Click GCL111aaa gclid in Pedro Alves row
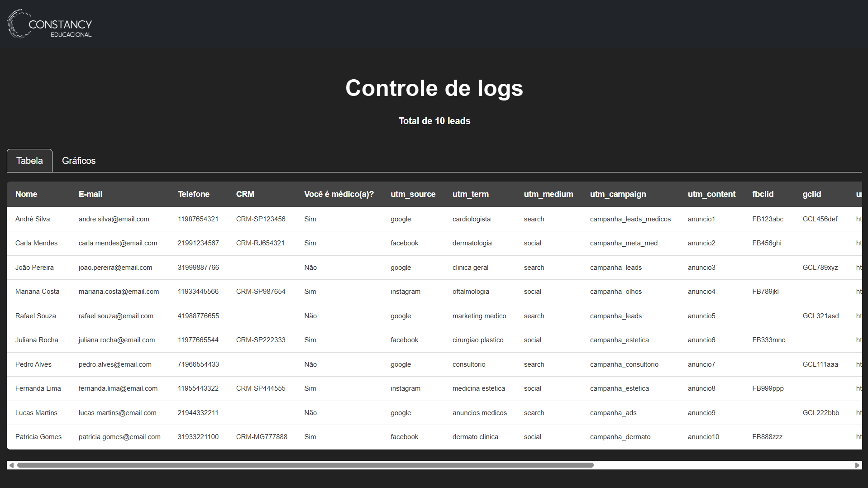Image resolution: width=868 pixels, height=488 pixels. point(820,364)
